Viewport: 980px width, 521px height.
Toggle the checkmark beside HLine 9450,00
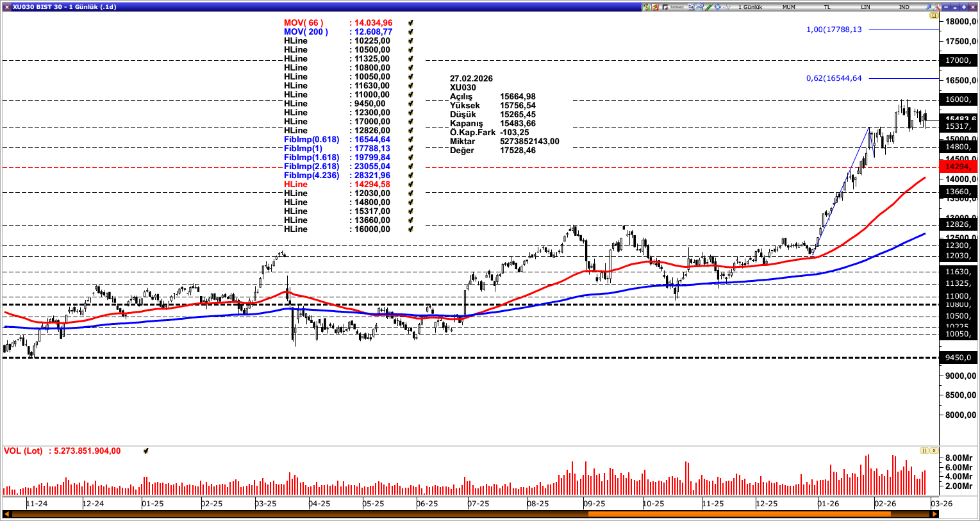click(x=410, y=103)
